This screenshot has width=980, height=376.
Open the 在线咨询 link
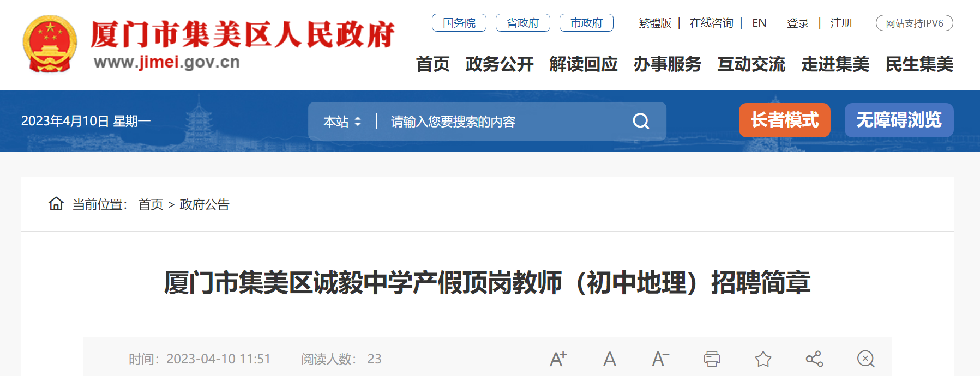click(711, 23)
